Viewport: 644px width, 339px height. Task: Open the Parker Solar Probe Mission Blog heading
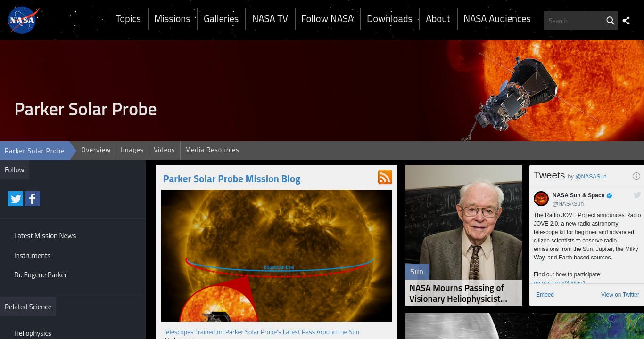pos(231,179)
